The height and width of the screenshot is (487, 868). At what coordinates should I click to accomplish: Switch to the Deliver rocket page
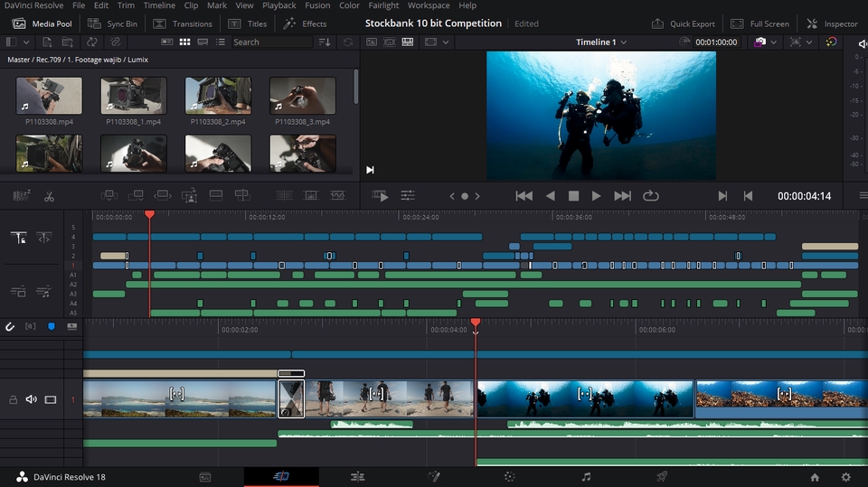pos(662,477)
